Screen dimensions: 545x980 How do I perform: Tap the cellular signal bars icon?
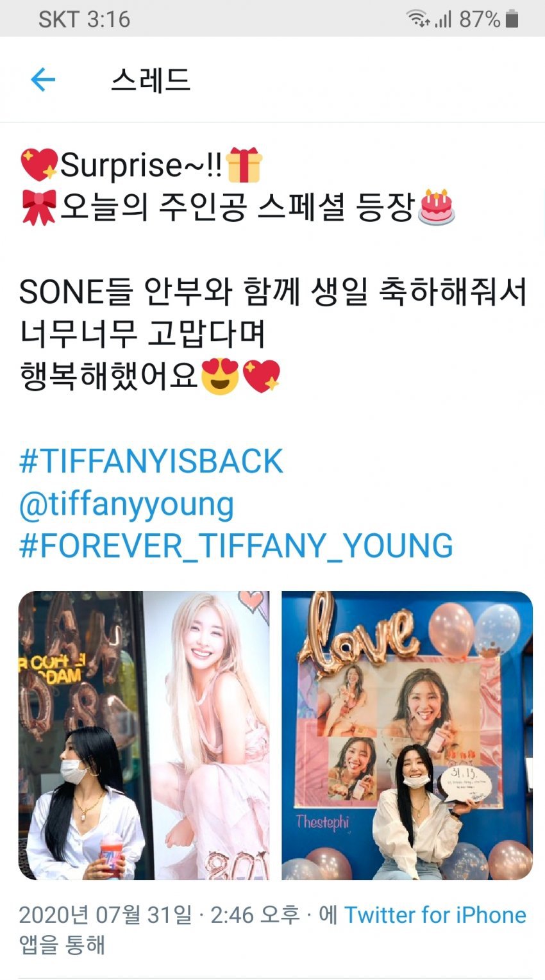click(443, 19)
